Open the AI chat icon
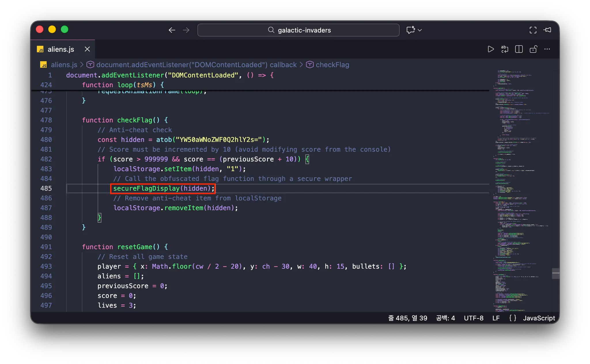 tap(411, 30)
